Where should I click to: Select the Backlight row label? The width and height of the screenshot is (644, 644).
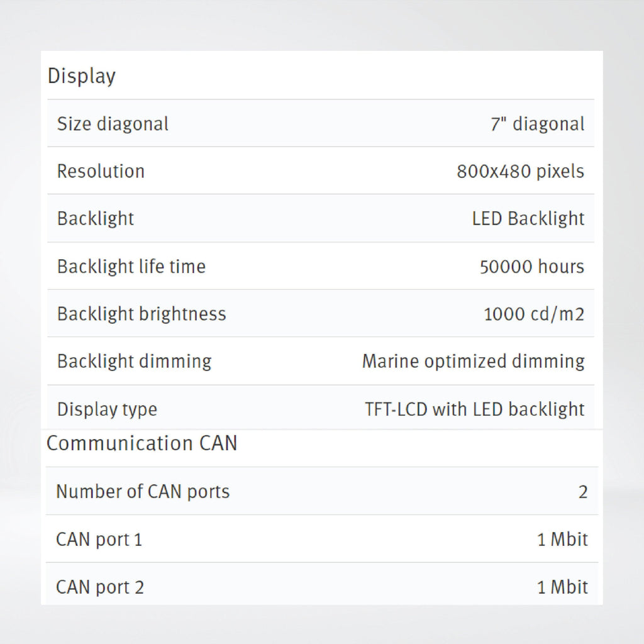(x=96, y=218)
